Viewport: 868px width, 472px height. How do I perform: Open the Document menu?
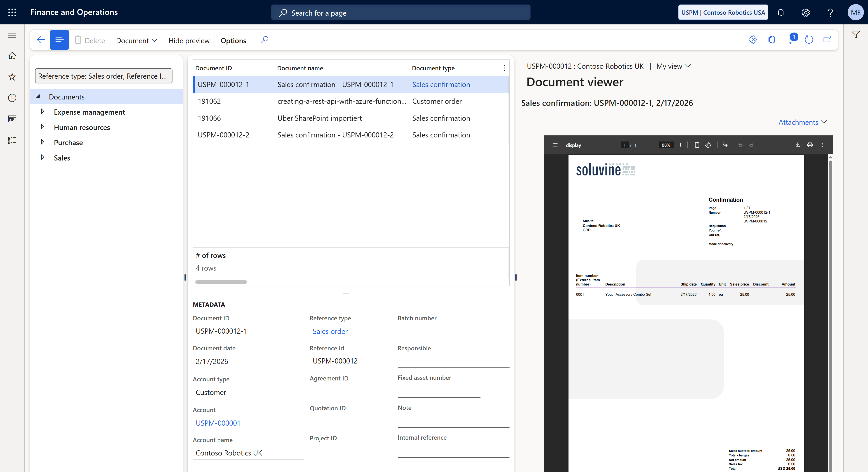click(137, 40)
